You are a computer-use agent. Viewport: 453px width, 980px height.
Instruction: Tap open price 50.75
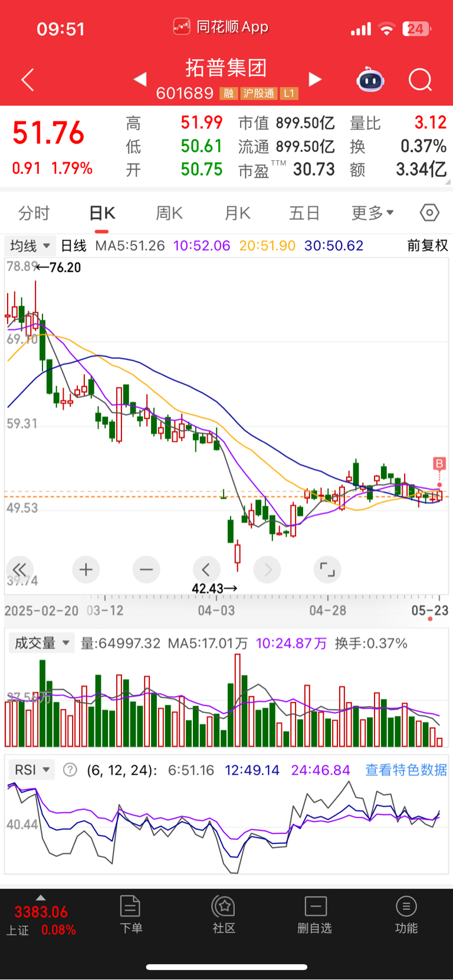click(x=202, y=170)
